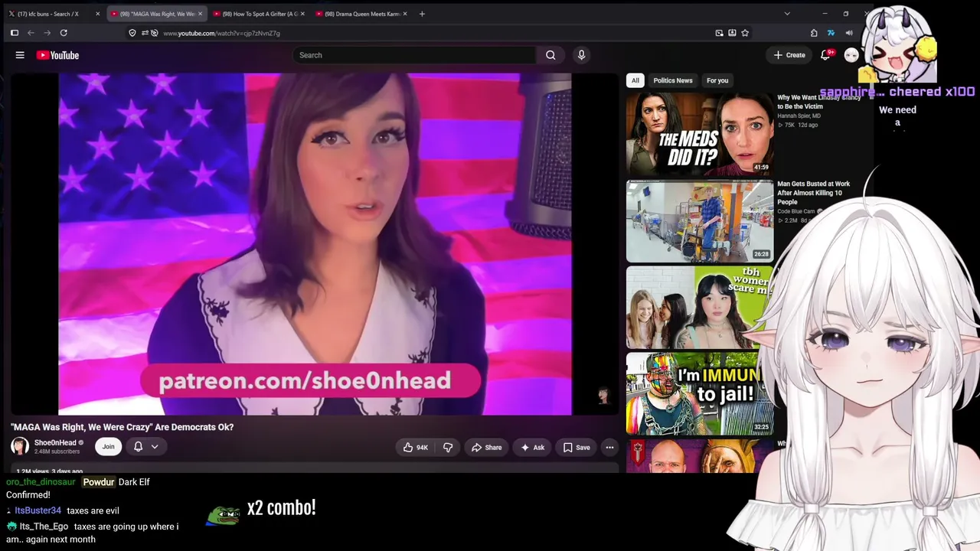Go back using browser back arrow
980x551 pixels.
[x=31, y=33]
